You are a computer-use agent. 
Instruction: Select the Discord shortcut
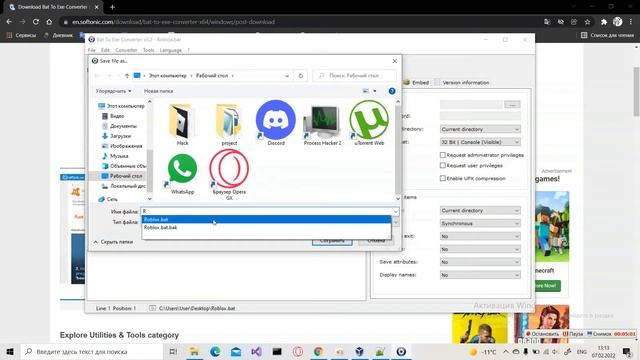276,123
